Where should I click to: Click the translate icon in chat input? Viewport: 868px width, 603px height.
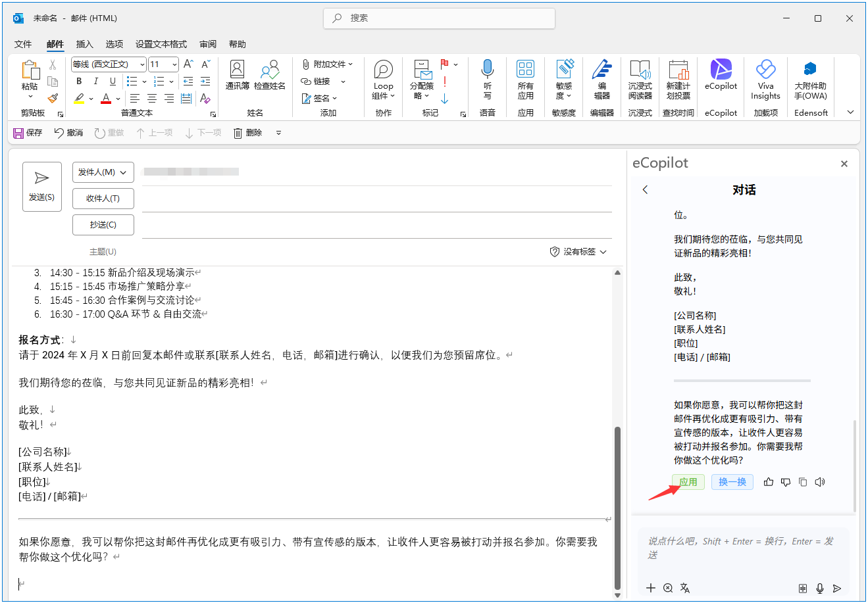[685, 588]
